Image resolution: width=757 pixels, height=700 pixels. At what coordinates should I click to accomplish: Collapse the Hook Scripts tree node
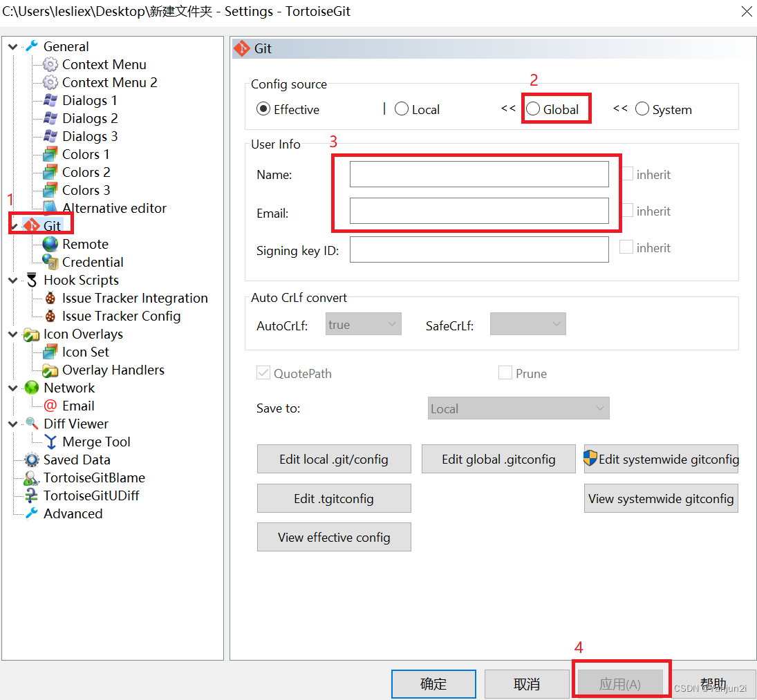13,281
